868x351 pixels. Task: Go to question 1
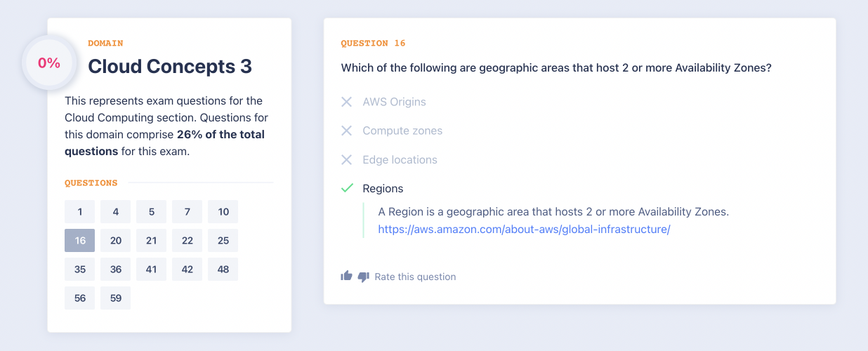click(x=80, y=211)
